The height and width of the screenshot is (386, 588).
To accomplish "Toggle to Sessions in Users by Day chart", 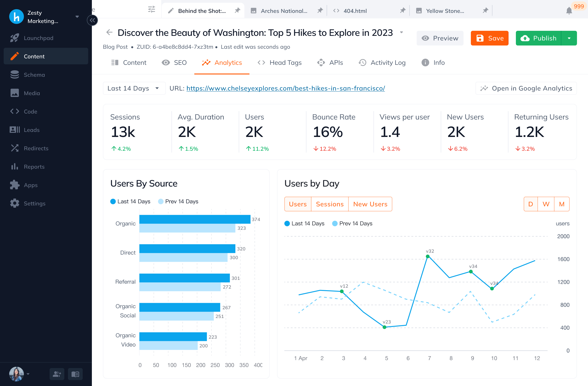I will tap(330, 204).
